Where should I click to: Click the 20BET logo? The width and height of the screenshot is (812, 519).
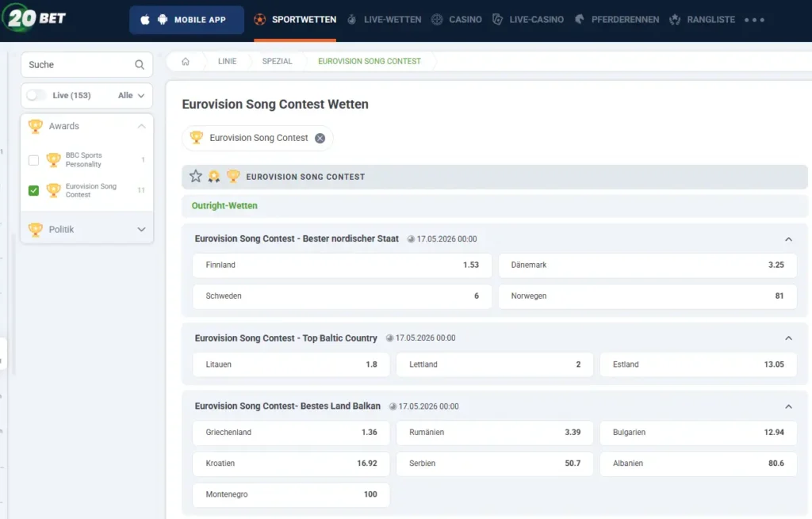pos(35,17)
